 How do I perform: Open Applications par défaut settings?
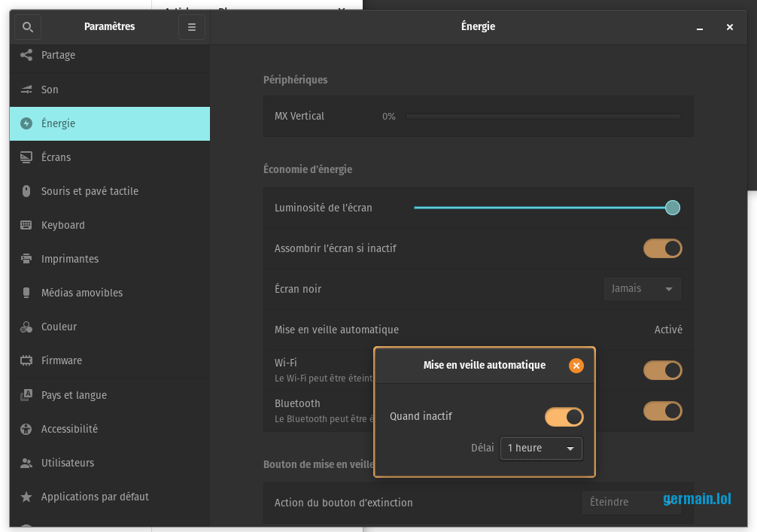pyautogui.click(x=110, y=497)
